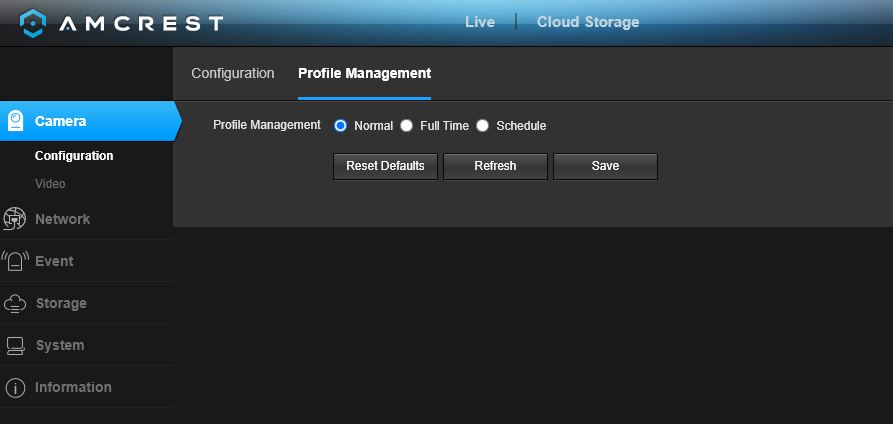Screen dimensions: 893x424
Task: Select the Profile Management tab
Action: [364, 74]
